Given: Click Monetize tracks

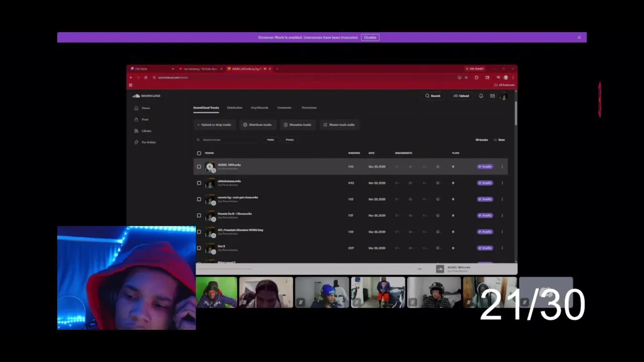Looking at the screenshot, I should (x=298, y=125).
